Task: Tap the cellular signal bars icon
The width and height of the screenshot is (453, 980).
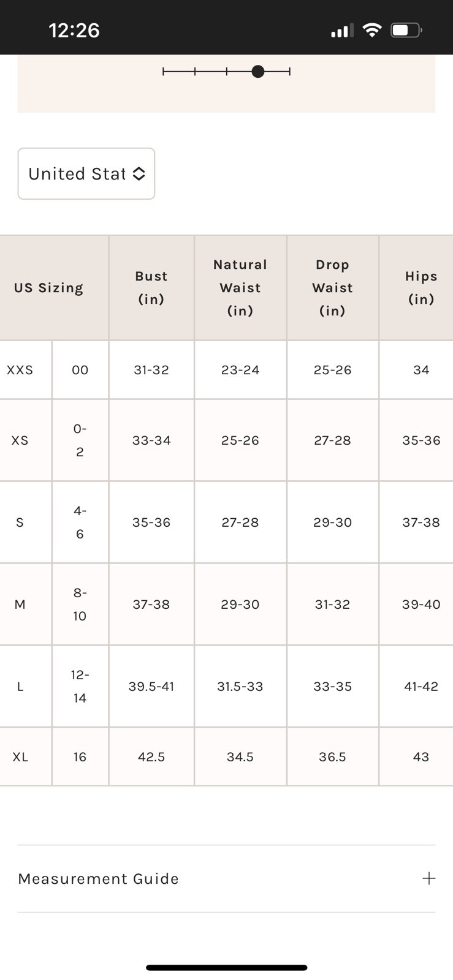Action: (x=342, y=31)
